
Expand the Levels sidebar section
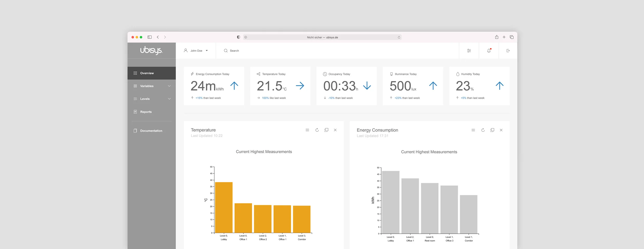tap(152, 99)
